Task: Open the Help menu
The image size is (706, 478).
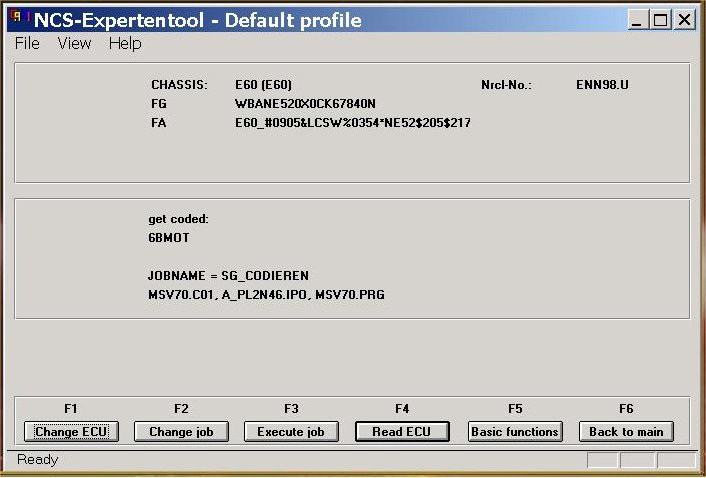Action: [x=125, y=44]
